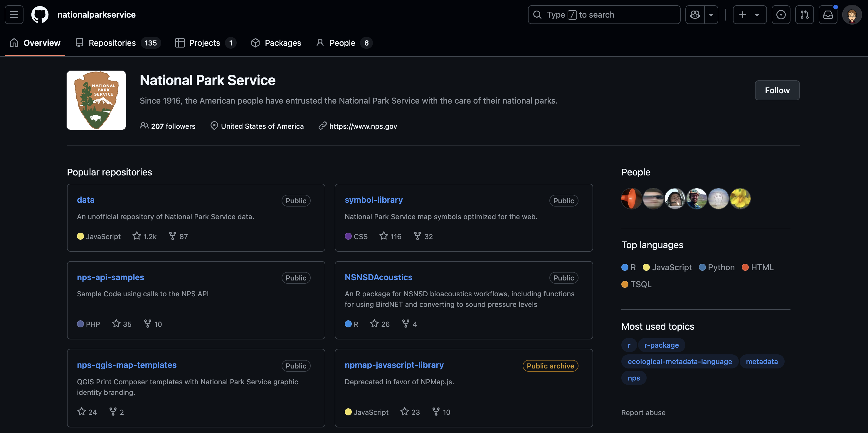Open the pull requests icon in header
Image resolution: width=868 pixels, height=433 pixels.
[804, 14]
